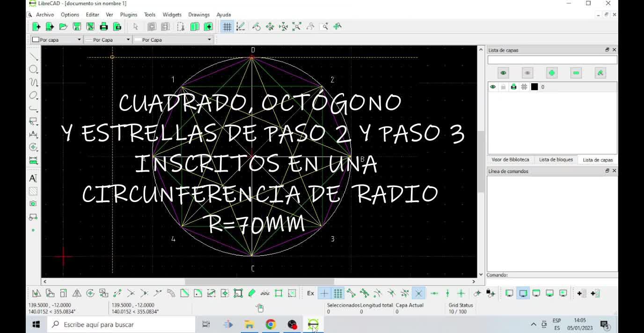Toggle the grid display button
Image resolution: width=644 pixels, height=333 pixels.
227,27
